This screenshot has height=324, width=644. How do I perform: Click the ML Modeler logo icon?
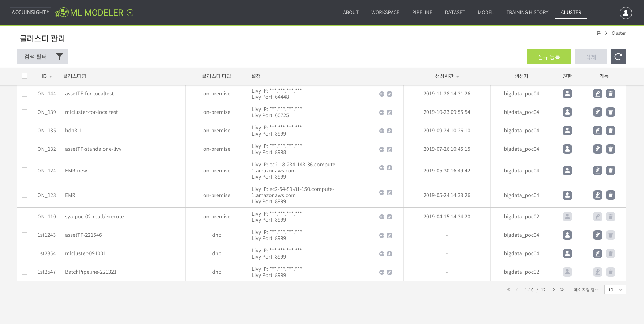click(61, 12)
